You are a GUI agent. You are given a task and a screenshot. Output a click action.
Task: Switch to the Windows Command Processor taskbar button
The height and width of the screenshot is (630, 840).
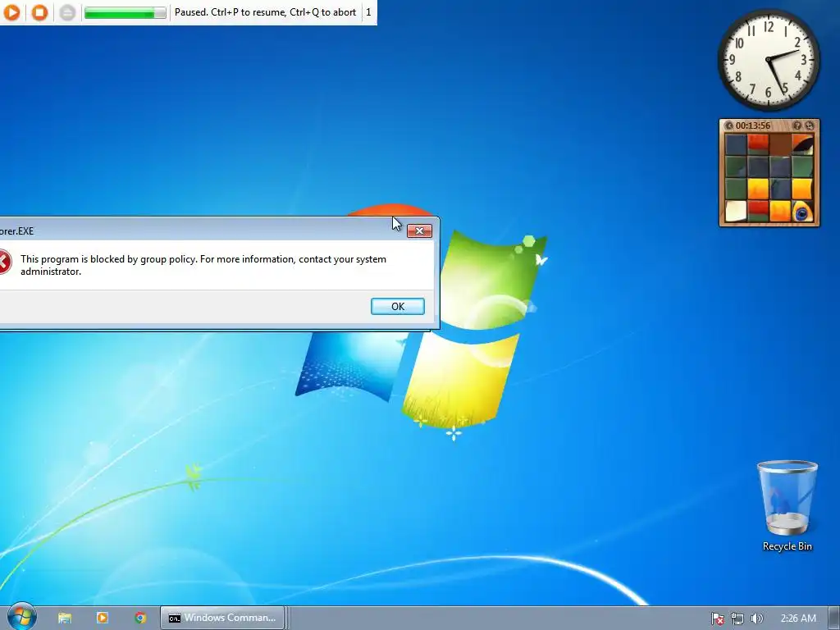(x=223, y=618)
